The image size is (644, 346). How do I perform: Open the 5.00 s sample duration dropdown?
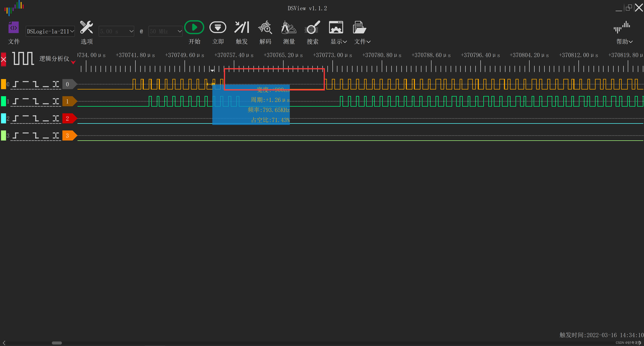pyautogui.click(x=117, y=32)
